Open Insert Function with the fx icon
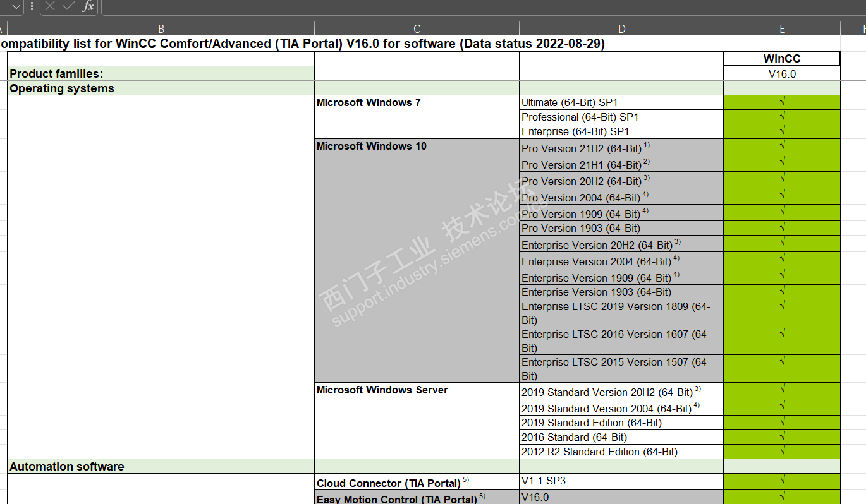866x504 pixels. pos(88,6)
